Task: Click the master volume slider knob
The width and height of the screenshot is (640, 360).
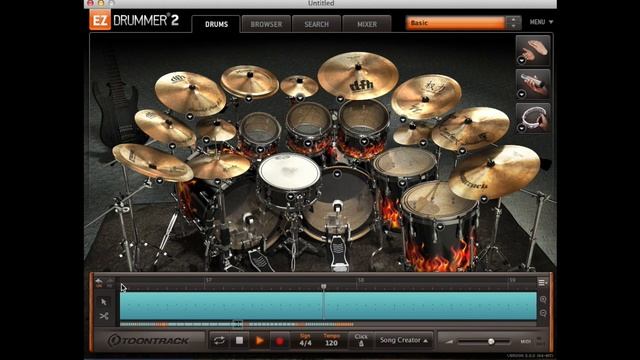Action: [x=491, y=341]
